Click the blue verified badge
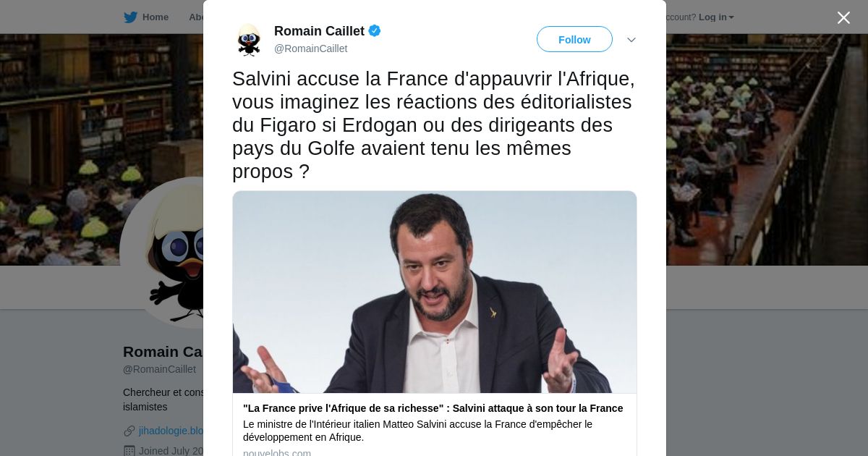This screenshot has height=456, width=868. pos(375,30)
